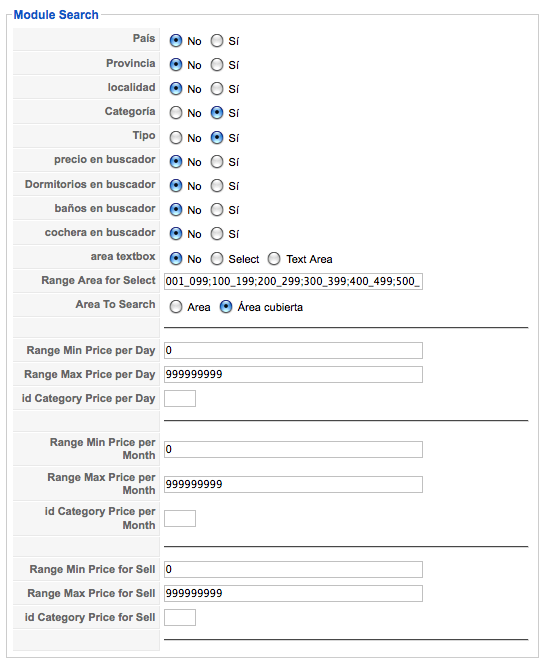Viewport: 552px width, 669px height.
Task: Select Area radio under Area To Search
Action: (176, 307)
